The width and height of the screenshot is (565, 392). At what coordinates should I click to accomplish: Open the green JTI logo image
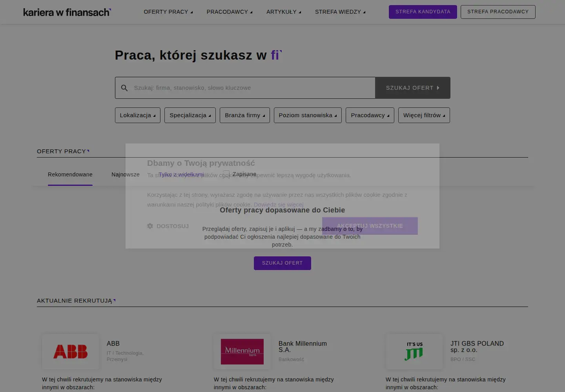pos(414,352)
